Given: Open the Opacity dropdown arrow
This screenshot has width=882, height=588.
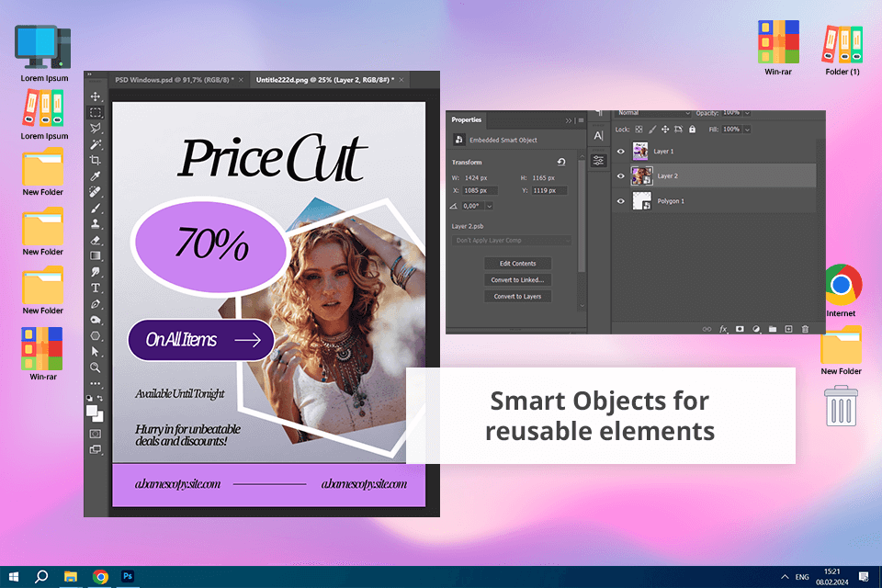Looking at the screenshot, I should tap(748, 113).
